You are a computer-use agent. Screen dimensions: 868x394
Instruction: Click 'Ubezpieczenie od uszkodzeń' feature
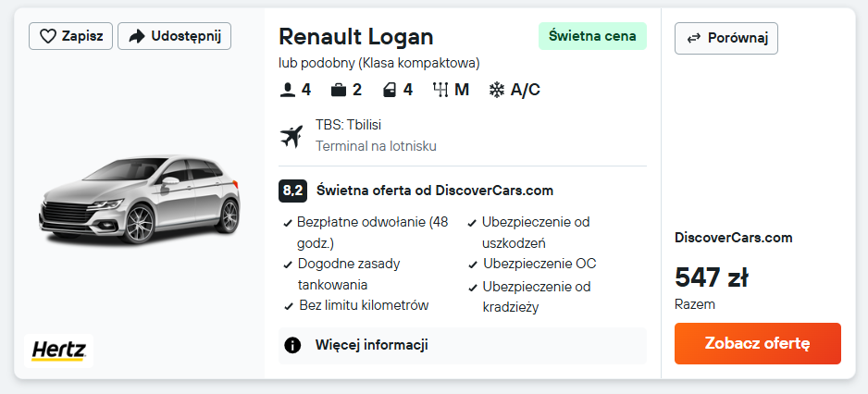click(x=536, y=232)
